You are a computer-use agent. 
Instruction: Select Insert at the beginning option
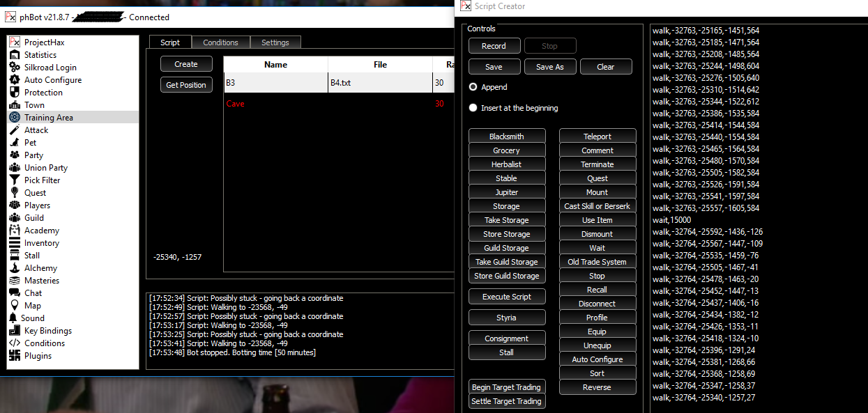(473, 107)
